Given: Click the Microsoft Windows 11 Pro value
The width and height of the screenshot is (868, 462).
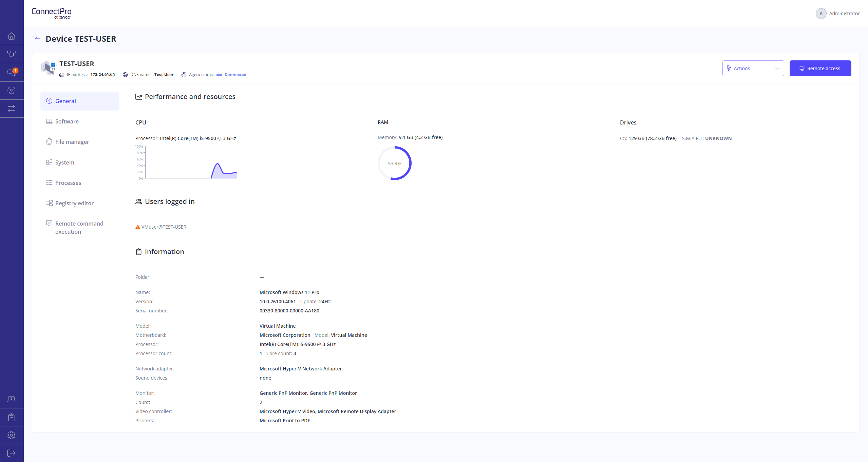Looking at the screenshot, I should [x=289, y=292].
